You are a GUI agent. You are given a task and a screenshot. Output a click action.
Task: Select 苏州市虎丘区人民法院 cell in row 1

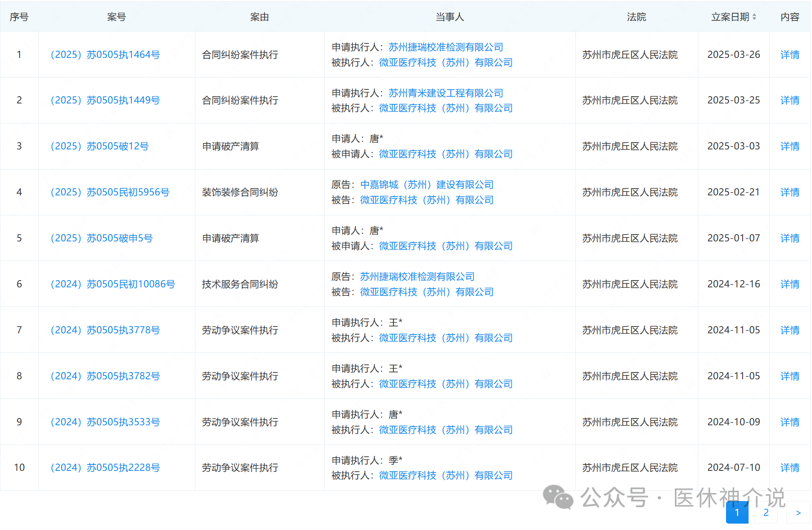pyautogui.click(x=630, y=54)
